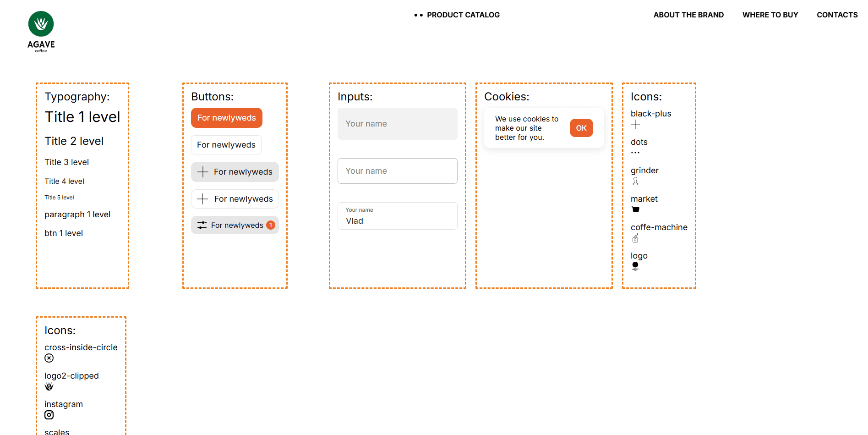Open the Where to Buy link

[770, 15]
